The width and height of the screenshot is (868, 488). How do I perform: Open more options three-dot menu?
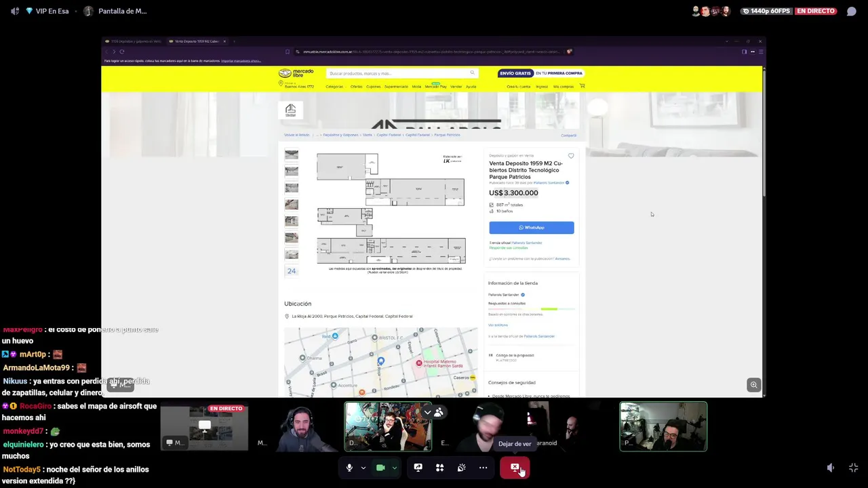[483, 468]
